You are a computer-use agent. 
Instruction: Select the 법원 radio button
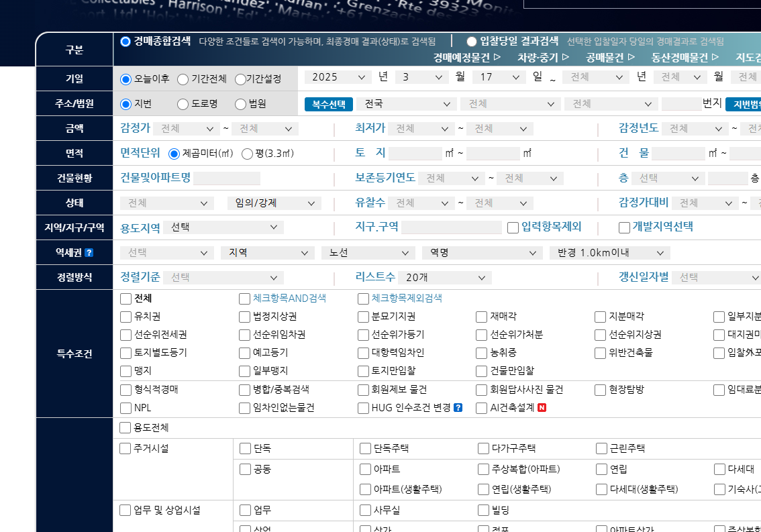pyautogui.click(x=240, y=104)
